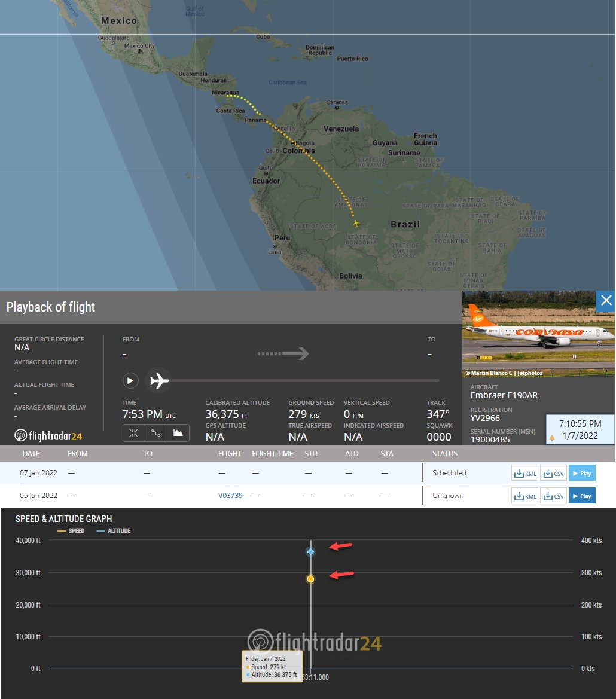Click the yellow speed data point on graph

pos(310,579)
